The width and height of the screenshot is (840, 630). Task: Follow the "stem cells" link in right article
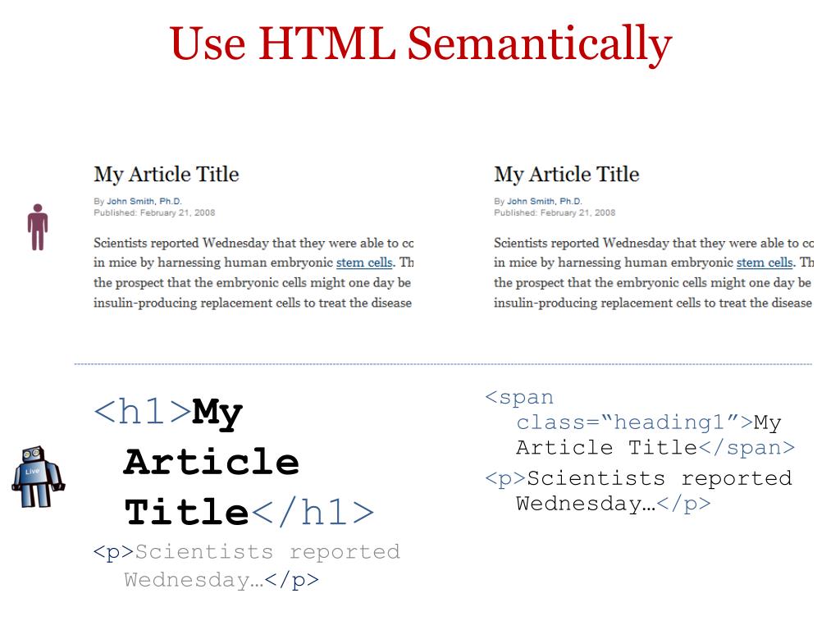coord(765,262)
